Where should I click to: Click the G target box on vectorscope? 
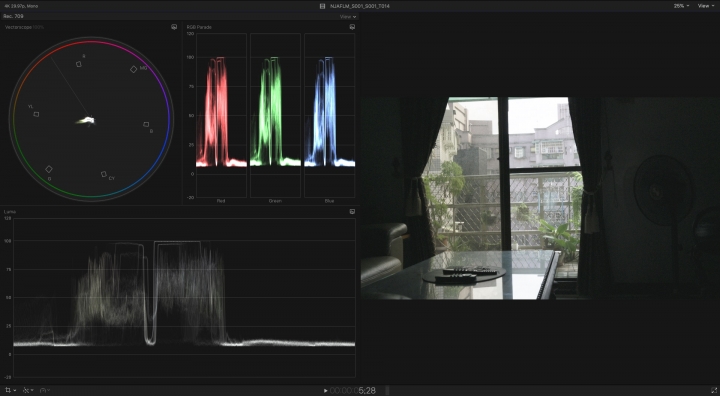[49, 169]
